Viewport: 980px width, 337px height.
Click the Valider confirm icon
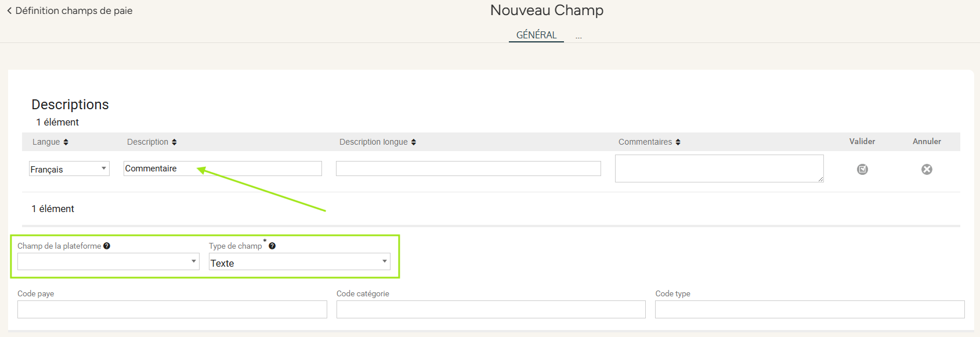coord(862,169)
